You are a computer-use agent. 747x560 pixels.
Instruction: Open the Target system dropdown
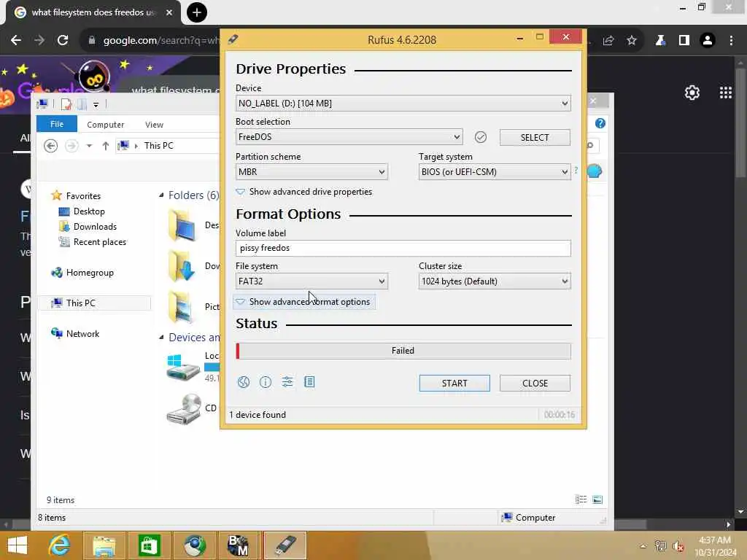click(x=495, y=172)
